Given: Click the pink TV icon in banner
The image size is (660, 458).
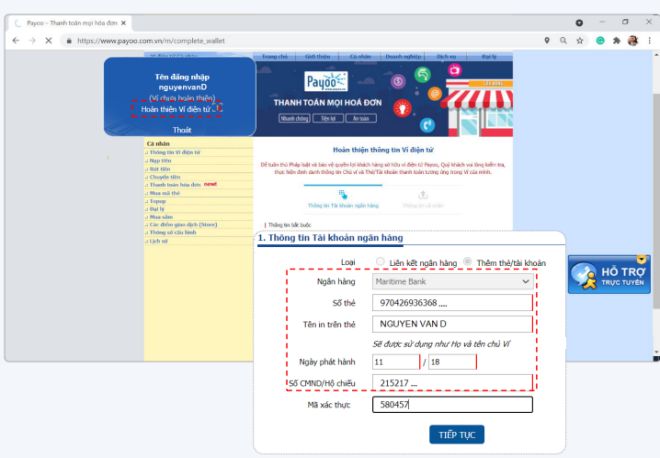Looking at the screenshot, I should [x=455, y=69].
